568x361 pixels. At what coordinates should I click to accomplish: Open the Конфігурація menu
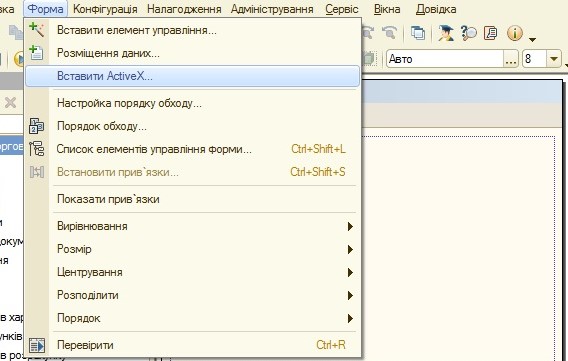[105, 9]
